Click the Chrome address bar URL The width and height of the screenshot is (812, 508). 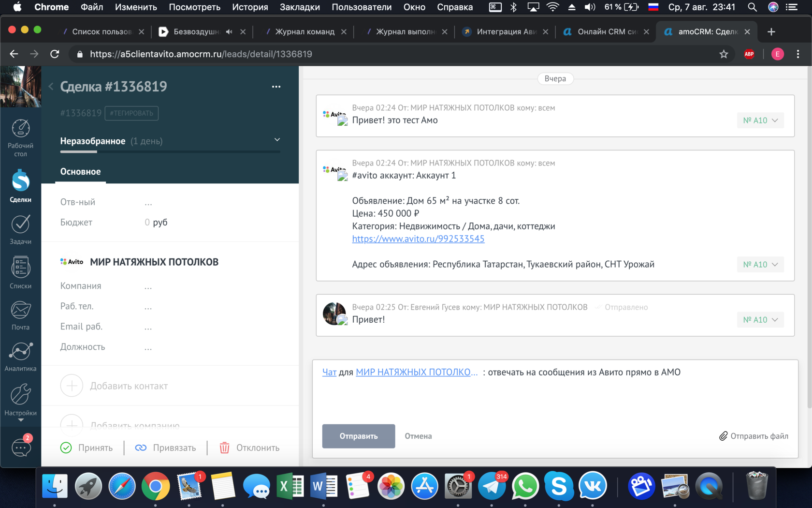click(201, 54)
